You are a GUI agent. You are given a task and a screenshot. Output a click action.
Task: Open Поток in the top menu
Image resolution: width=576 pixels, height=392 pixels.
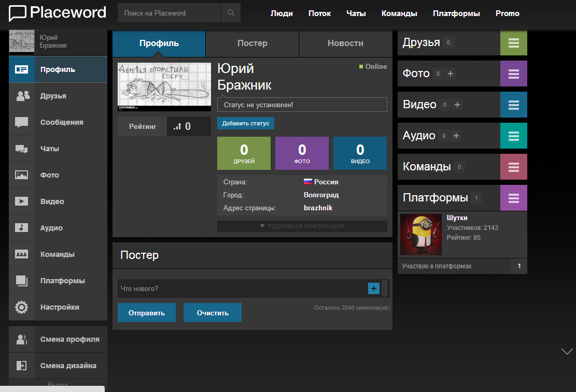coord(319,13)
